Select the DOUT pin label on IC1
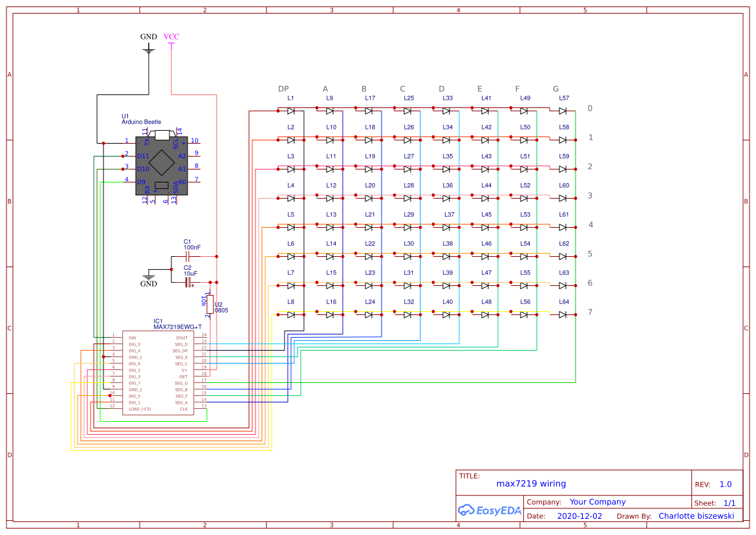 point(182,338)
